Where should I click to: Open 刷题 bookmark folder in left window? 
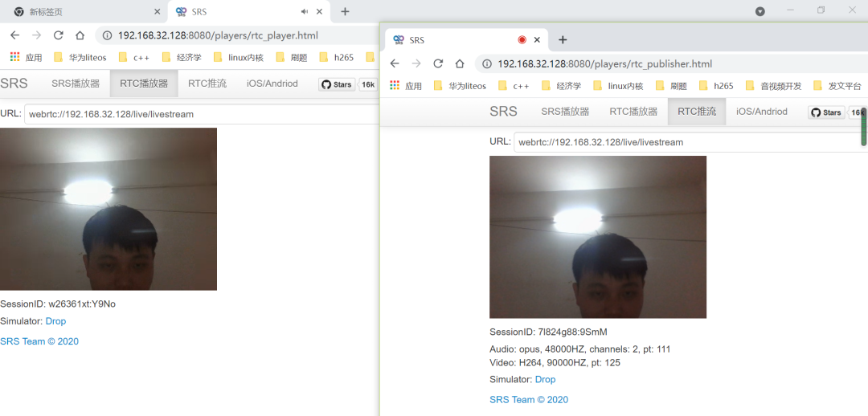292,57
